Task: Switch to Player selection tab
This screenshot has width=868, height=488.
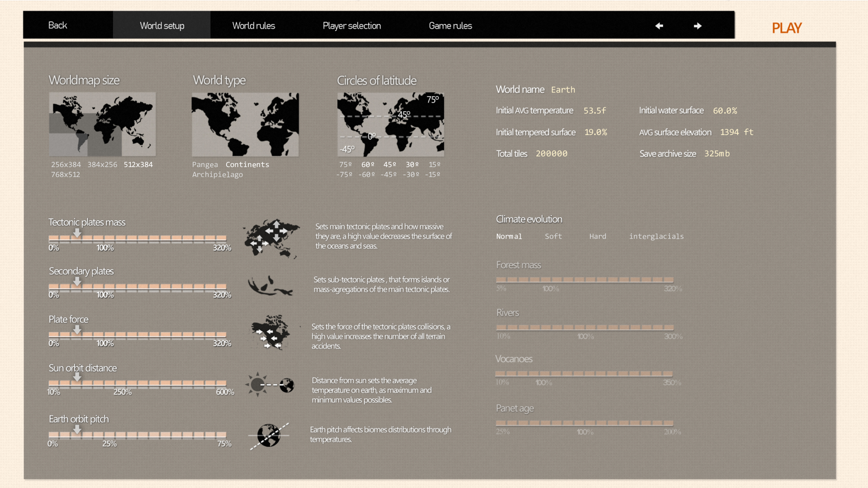Action: click(x=352, y=26)
